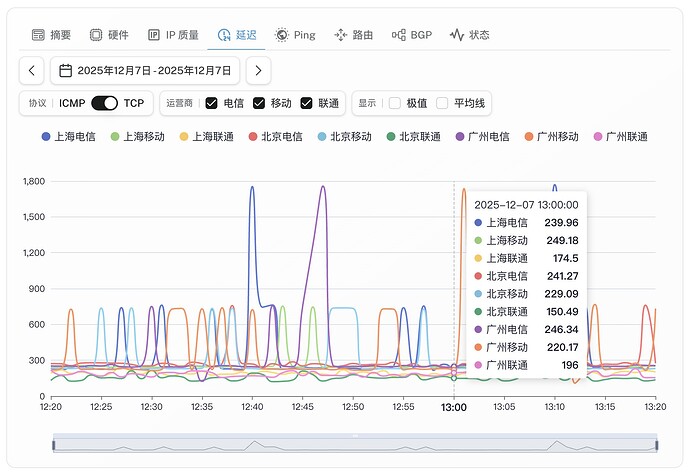Go to the previous date range
690x474 pixels.
(x=32, y=70)
